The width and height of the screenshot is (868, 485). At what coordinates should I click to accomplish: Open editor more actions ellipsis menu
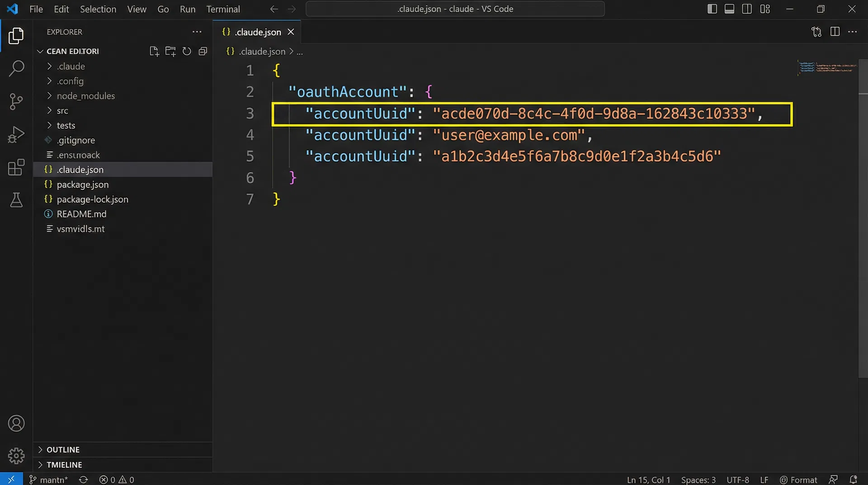click(853, 32)
